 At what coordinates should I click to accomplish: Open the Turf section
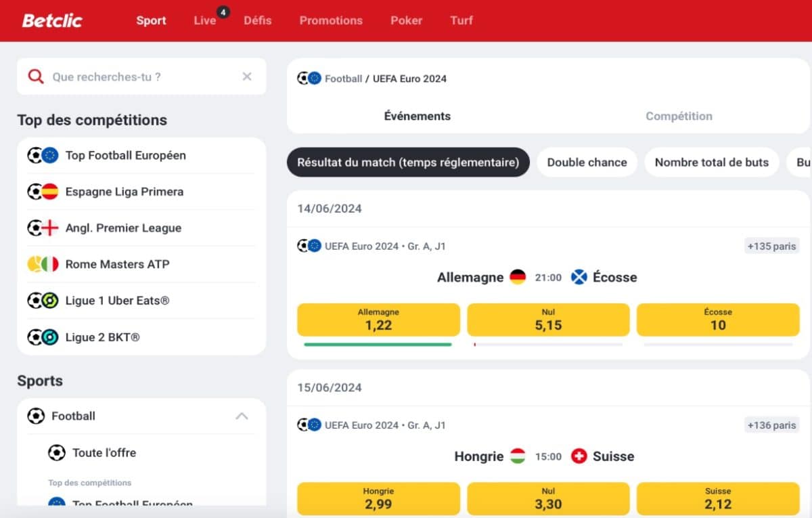coord(461,20)
